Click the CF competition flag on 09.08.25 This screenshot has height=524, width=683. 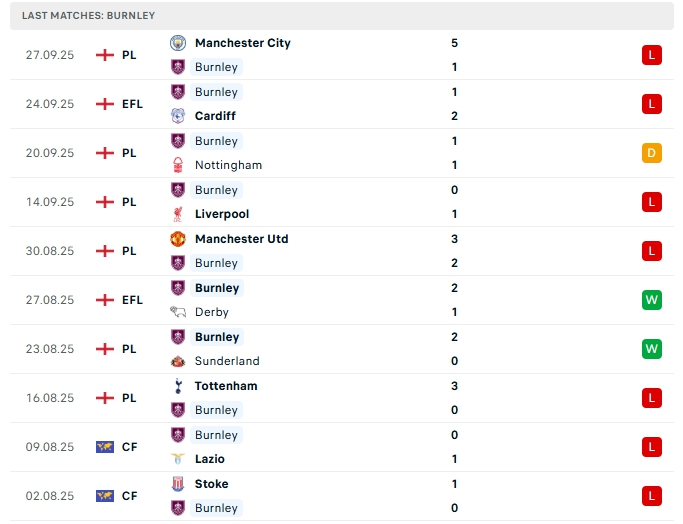(x=104, y=447)
